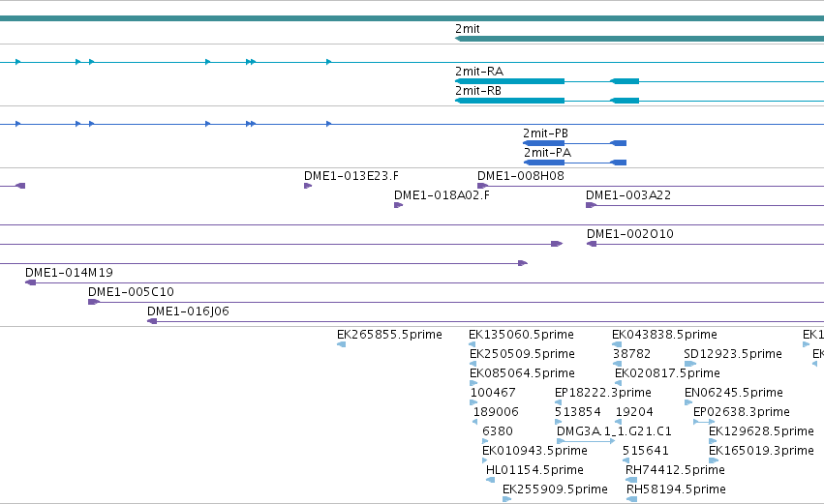Click BAC clone DME1-008H08
Screen dimensions: 824x504
pos(651,186)
